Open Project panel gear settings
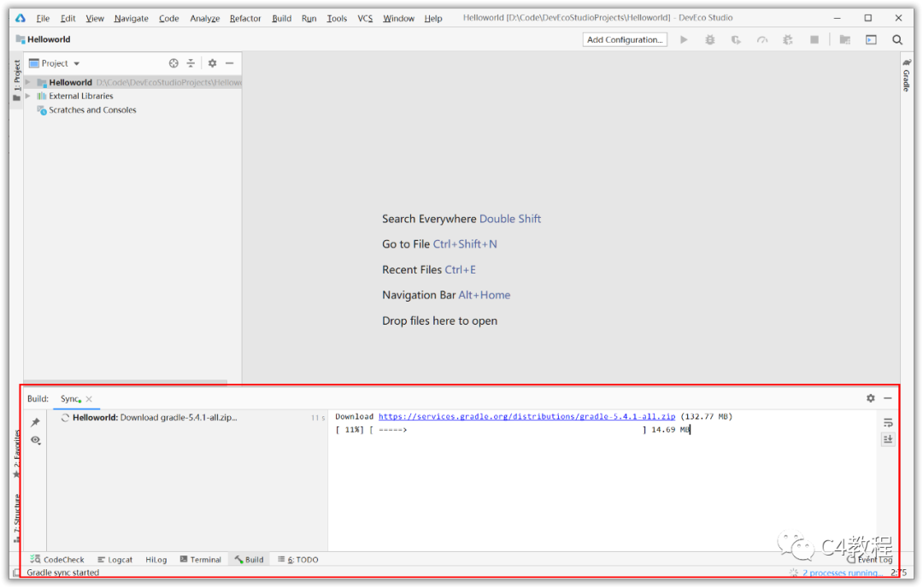Viewport: 923px width, 588px height. (213, 63)
